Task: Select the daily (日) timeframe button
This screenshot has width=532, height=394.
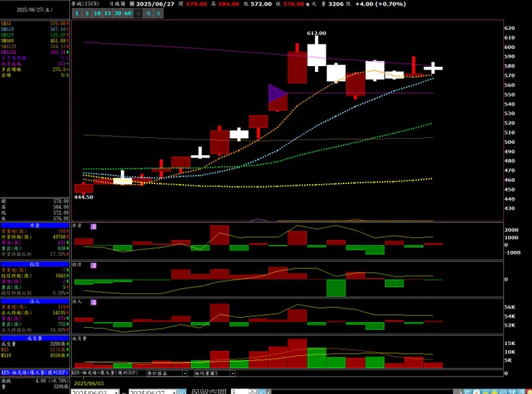Action: coord(138,13)
